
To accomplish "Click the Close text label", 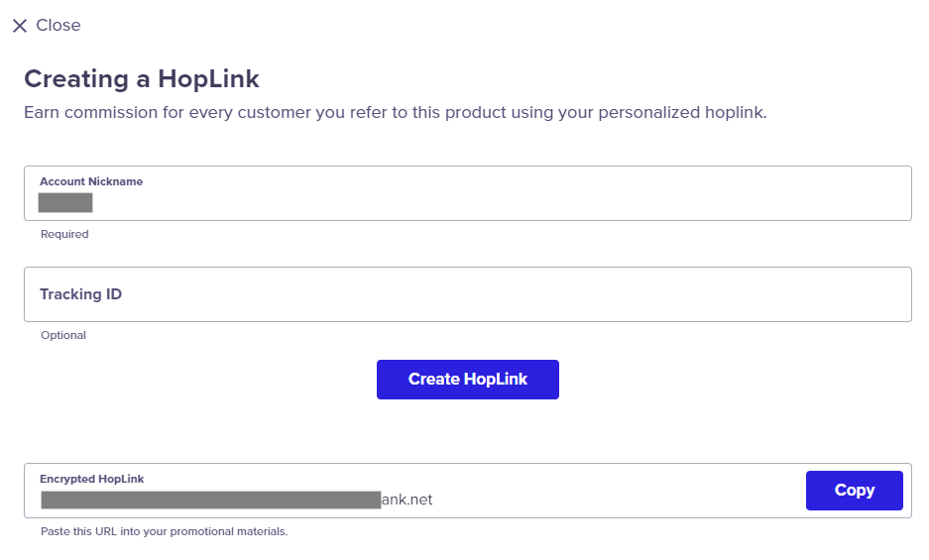I will [58, 25].
